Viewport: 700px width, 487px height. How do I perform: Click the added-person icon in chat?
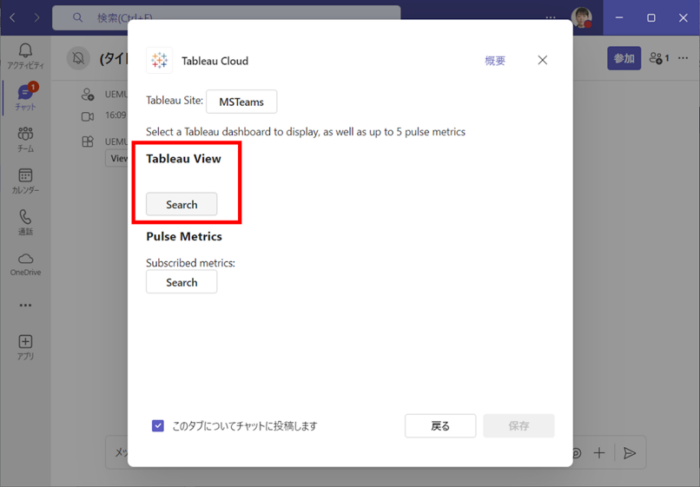click(88, 94)
